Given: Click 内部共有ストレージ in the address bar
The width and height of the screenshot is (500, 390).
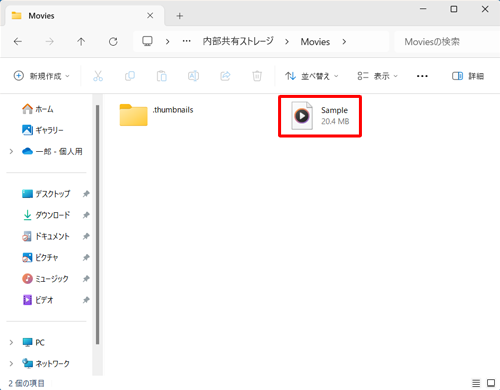Looking at the screenshot, I should 238,41.
